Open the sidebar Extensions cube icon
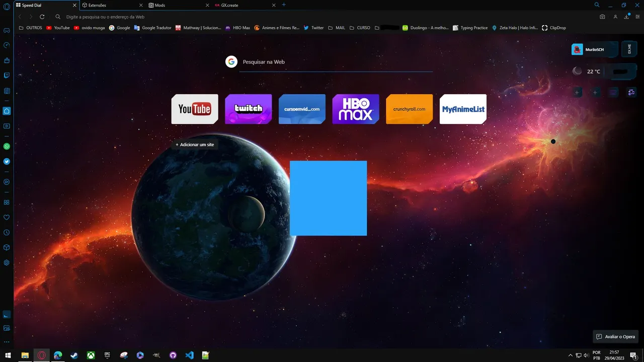Viewport: 644px width, 362px height. click(7, 247)
